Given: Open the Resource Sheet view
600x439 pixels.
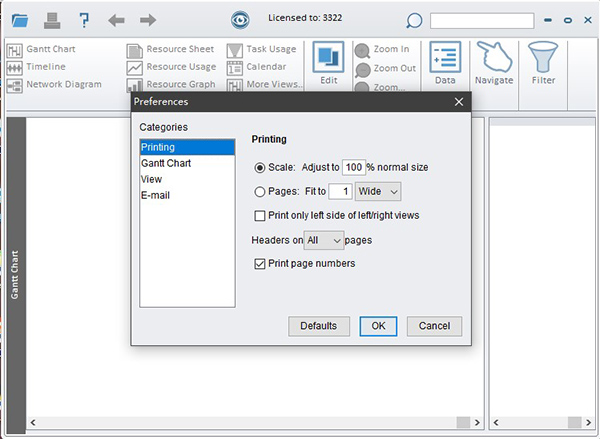Looking at the screenshot, I should point(170,50).
